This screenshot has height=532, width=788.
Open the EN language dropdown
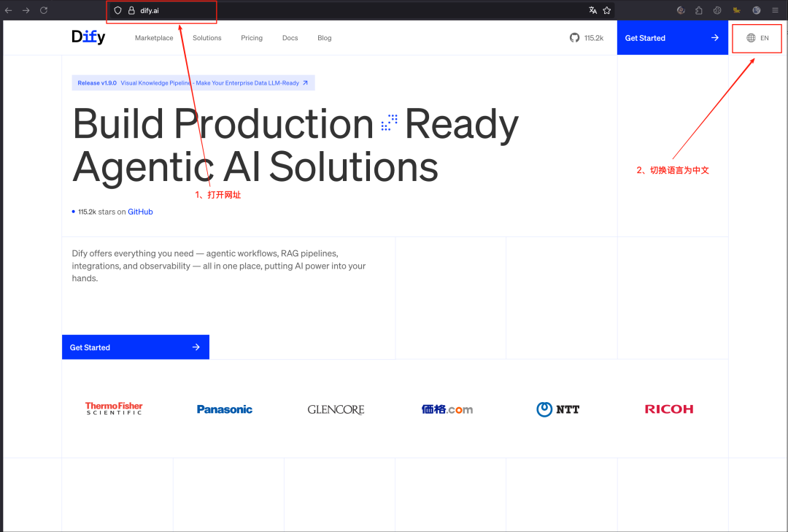(x=757, y=38)
